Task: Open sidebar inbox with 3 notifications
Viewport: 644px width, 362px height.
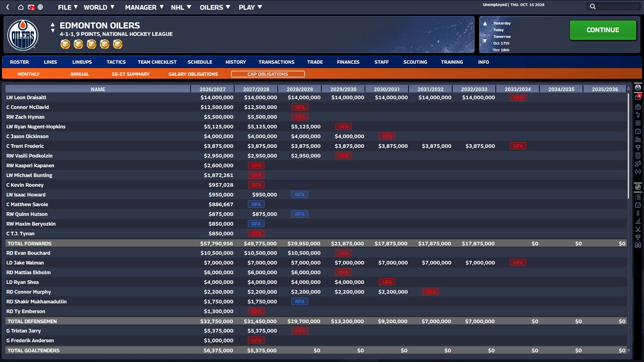Action: coord(638,97)
